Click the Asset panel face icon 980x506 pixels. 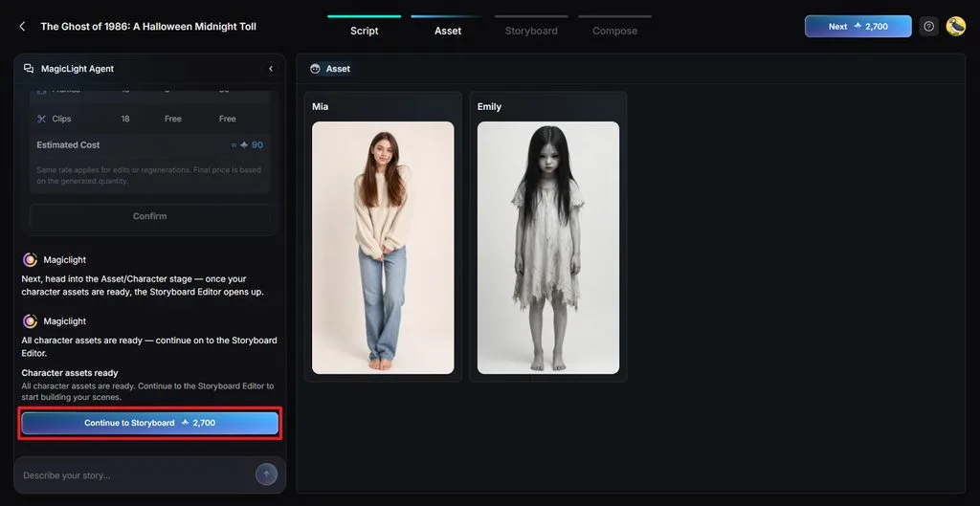pyautogui.click(x=315, y=69)
